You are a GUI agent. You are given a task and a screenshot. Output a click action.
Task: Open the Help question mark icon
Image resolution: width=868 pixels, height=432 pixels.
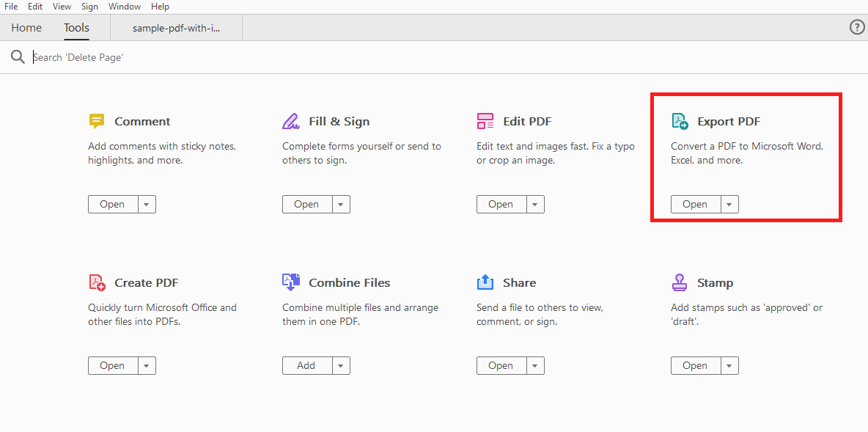tap(856, 26)
